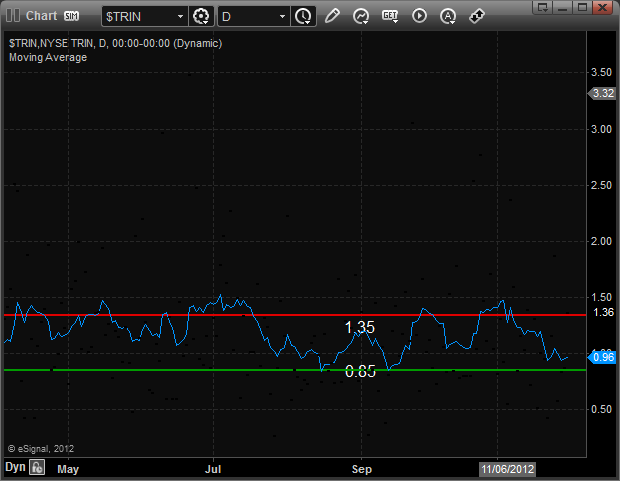Click the Chart window title
Image resolution: width=620 pixels, height=481 pixels.
pos(41,16)
